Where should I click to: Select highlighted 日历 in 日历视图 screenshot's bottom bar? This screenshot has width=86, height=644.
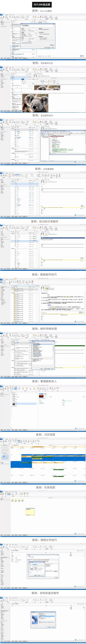tap(5, 483)
